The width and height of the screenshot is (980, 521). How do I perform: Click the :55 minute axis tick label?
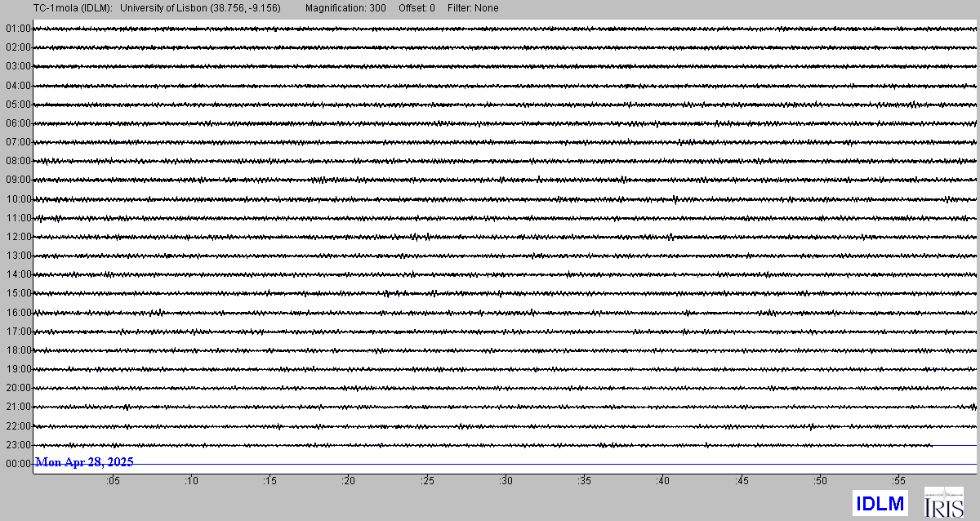[898, 482]
